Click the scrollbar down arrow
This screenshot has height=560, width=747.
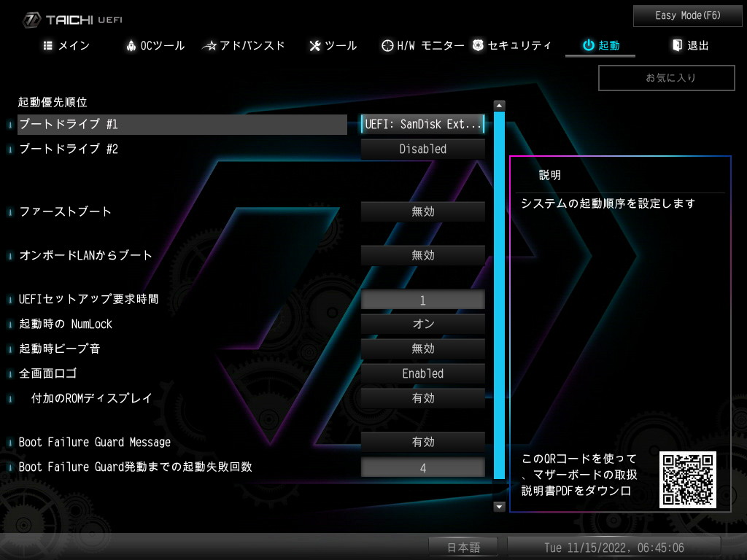(x=500, y=506)
